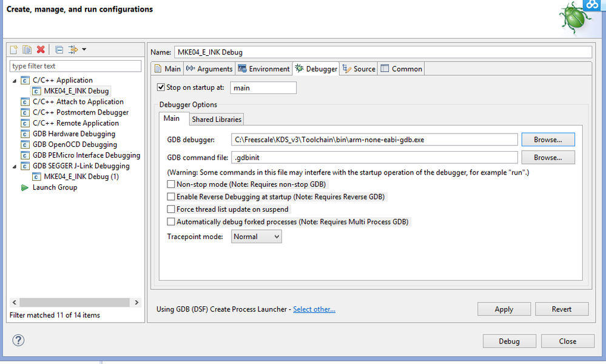Click the filter launch configurations icon
Viewport: 606px width, 364px height.
pyautogui.click(x=73, y=50)
